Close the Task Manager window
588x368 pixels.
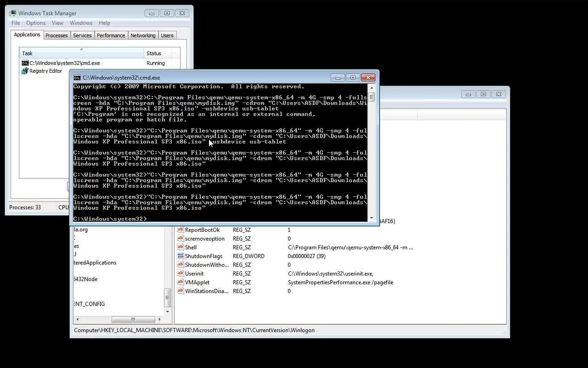182,13
